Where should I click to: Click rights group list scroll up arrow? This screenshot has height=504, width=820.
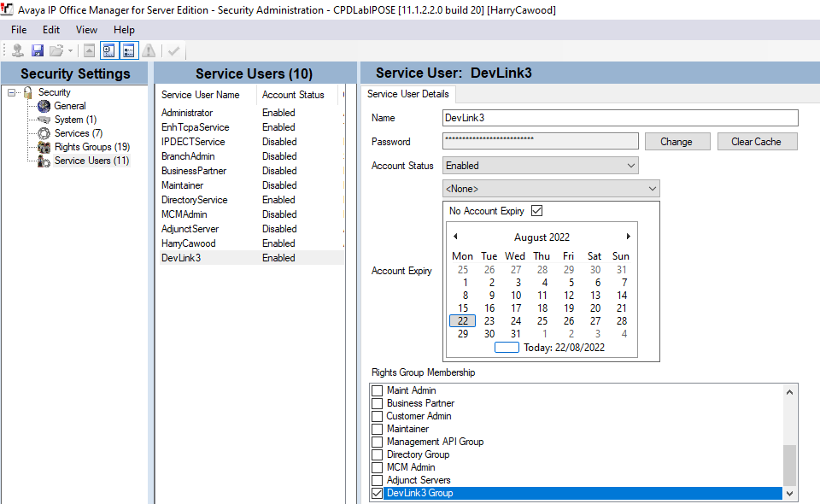point(789,391)
